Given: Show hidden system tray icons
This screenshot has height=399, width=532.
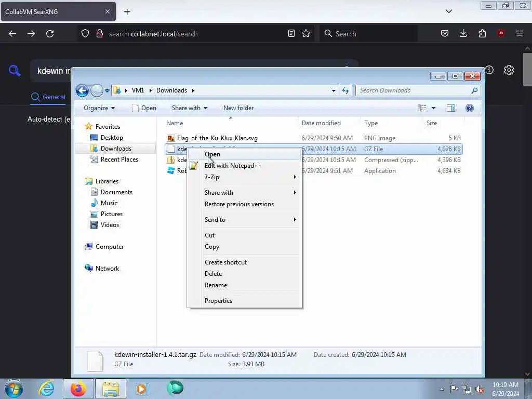Looking at the screenshot, I should click(442, 389).
